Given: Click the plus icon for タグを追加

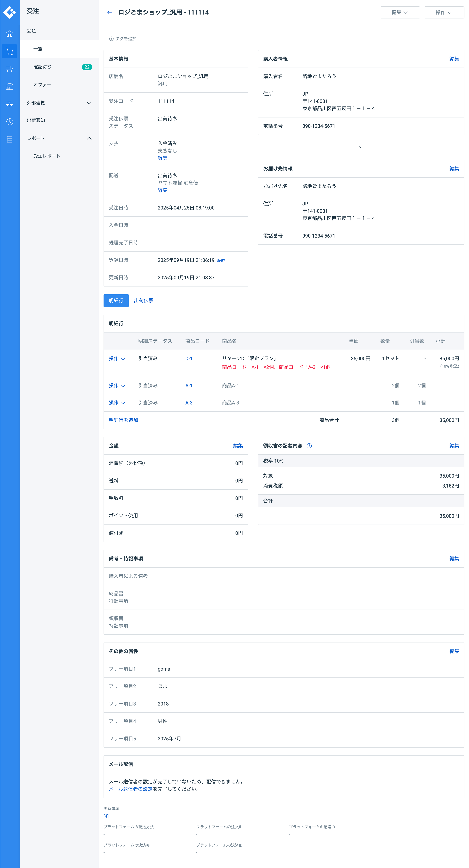Looking at the screenshot, I should pyautogui.click(x=111, y=39).
